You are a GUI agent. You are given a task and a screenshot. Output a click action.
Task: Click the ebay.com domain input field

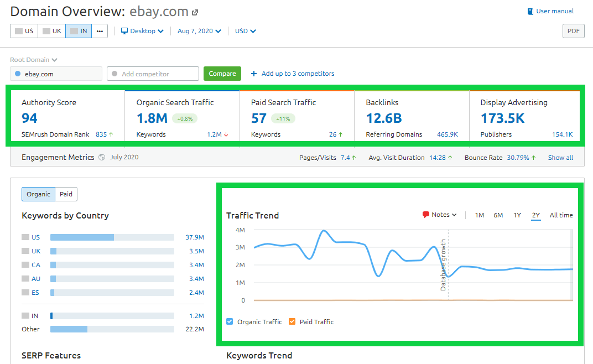tap(56, 74)
